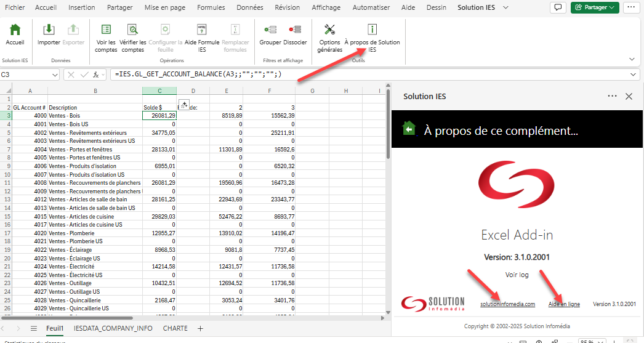Screen dimensions: 644x343
Task: Switch to IESDATA_COMPANY_INFO sheet tab
Action: pyautogui.click(x=113, y=328)
